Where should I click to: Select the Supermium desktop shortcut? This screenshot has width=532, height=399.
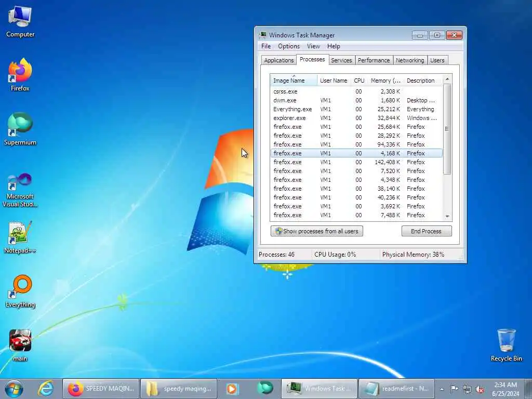pos(20,129)
